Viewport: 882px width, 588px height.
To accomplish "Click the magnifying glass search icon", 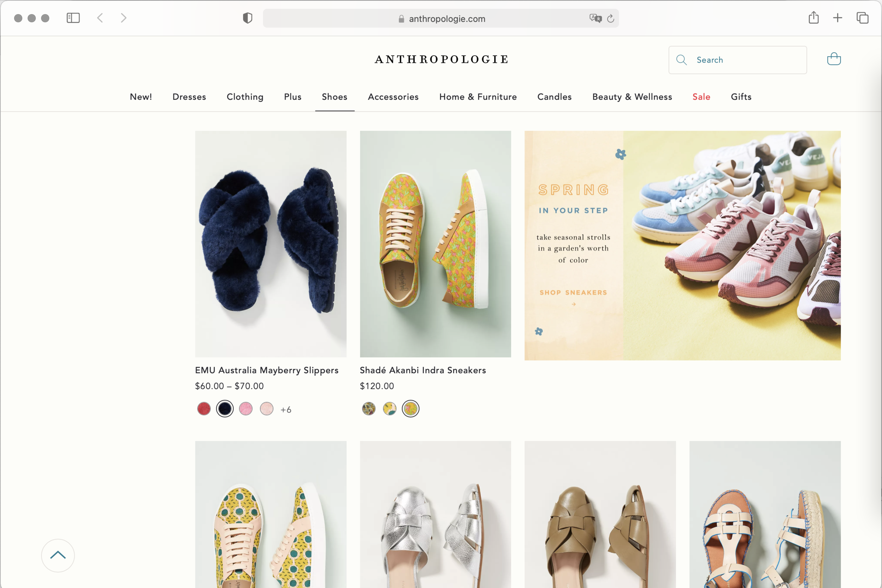I will click(x=681, y=60).
